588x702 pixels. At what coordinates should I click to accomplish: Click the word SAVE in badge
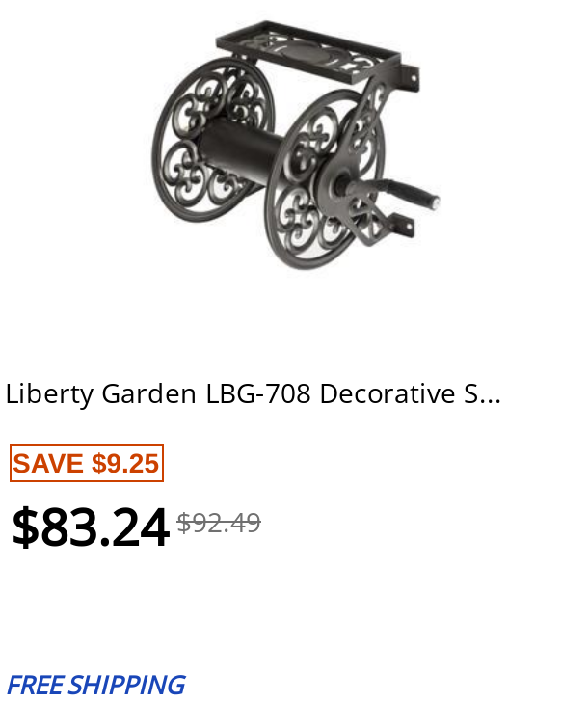48,463
